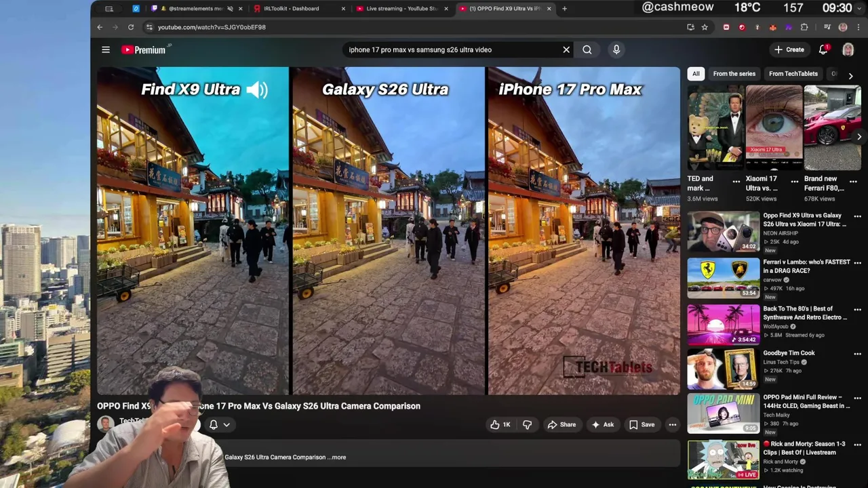Click the Ask button
868x488 pixels.
click(602, 425)
